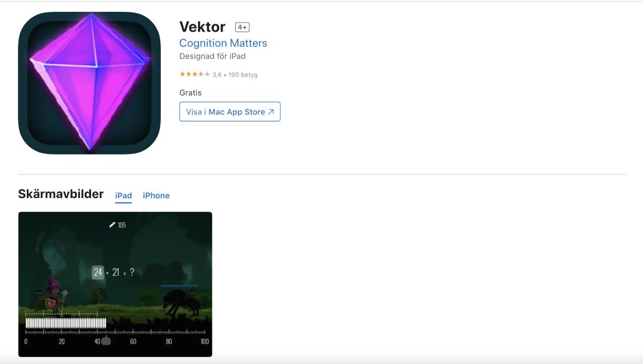Image resolution: width=643 pixels, height=364 pixels.
Task: Click the number line slider thumb near 40
Action: (106, 340)
